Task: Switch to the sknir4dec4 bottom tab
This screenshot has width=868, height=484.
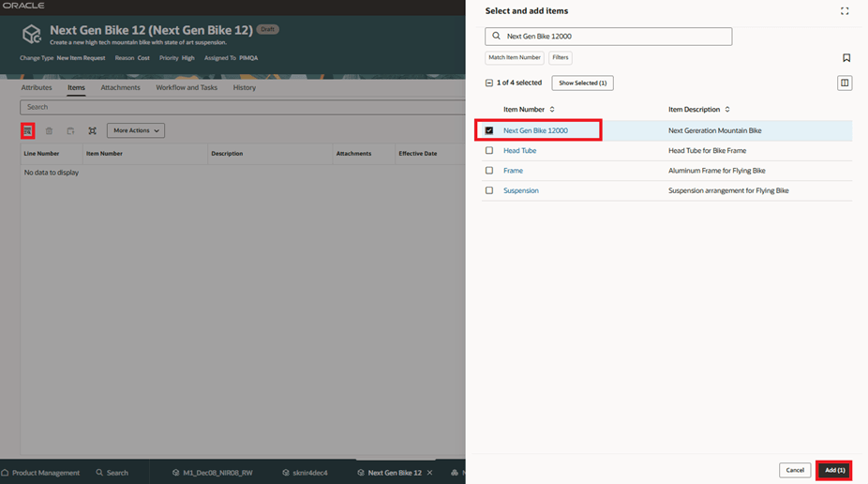Action: click(305, 473)
